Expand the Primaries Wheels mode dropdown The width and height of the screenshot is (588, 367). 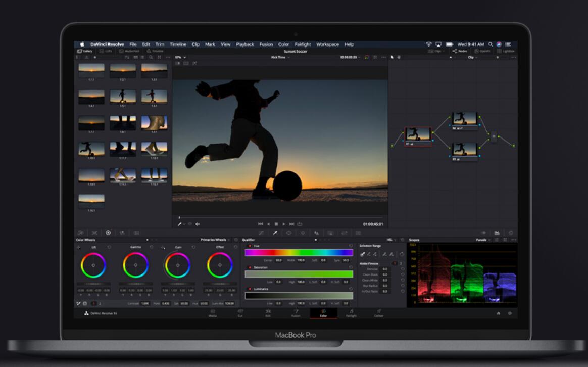click(215, 240)
